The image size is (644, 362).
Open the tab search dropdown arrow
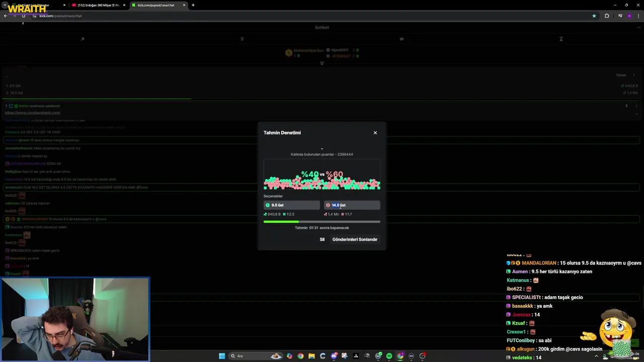click(x=5, y=5)
